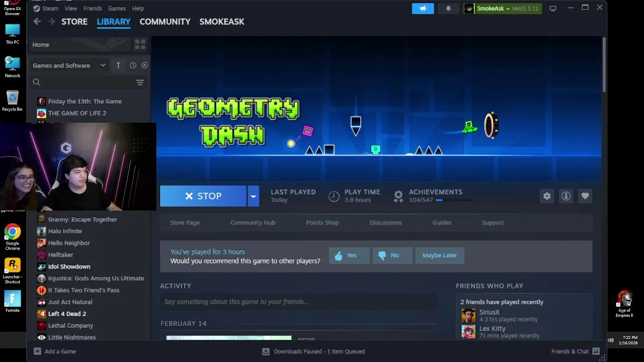The image size is (644, 362).
Task: Open the Store Page link
Action: (x=185, y=223)
